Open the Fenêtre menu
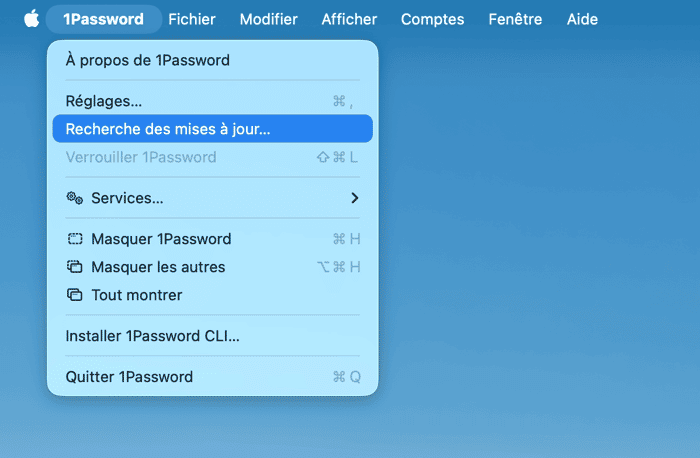This screenshot has width=700, height=458. [515, 19]
